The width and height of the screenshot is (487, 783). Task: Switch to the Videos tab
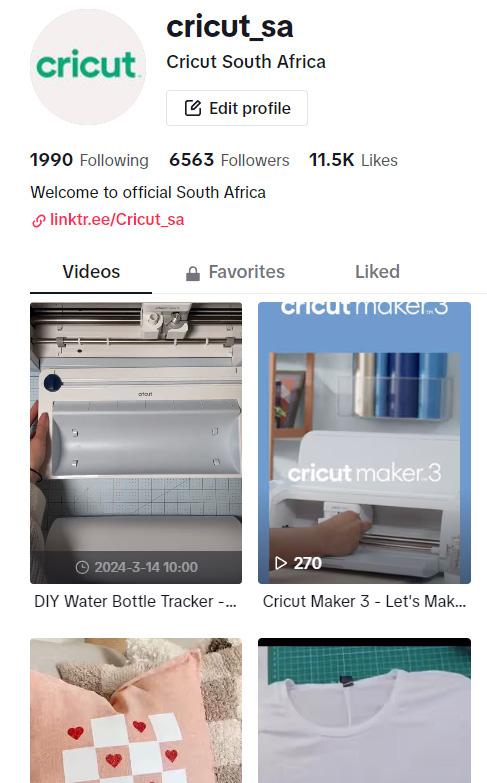(x=91, y=272)
